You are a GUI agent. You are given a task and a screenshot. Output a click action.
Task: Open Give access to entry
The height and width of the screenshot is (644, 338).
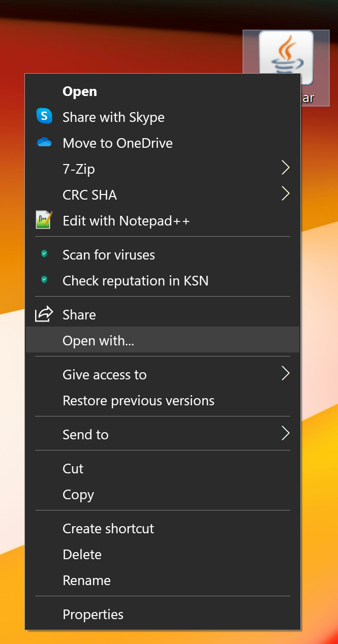pyautogui.click(x=163, y=375)
